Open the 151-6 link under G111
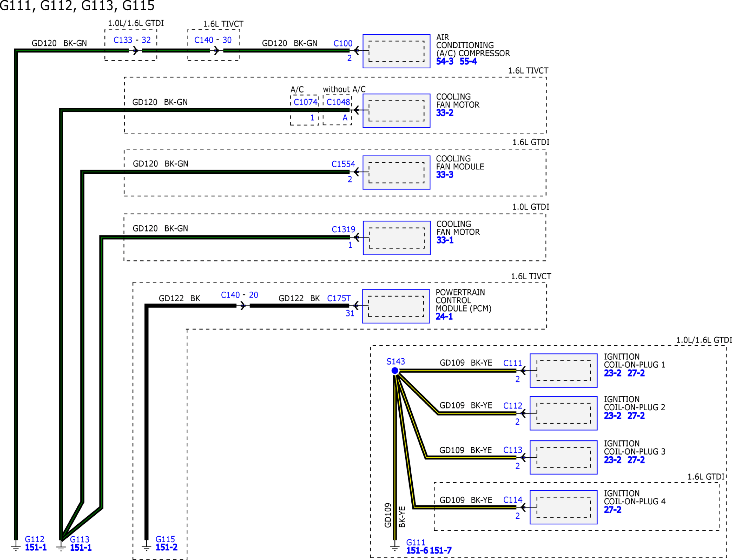Viewport: 732px width, 560px height. click(x=417, y=550)
